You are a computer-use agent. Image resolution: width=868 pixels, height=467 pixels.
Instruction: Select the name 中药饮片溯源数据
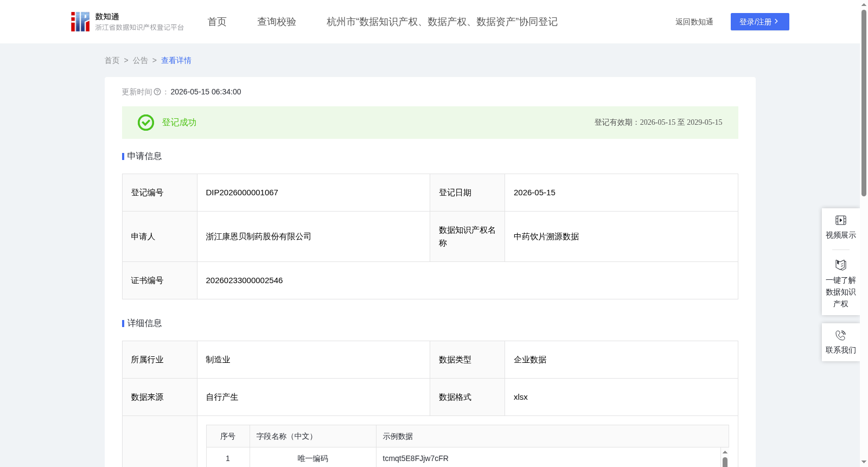click(546, 236)
